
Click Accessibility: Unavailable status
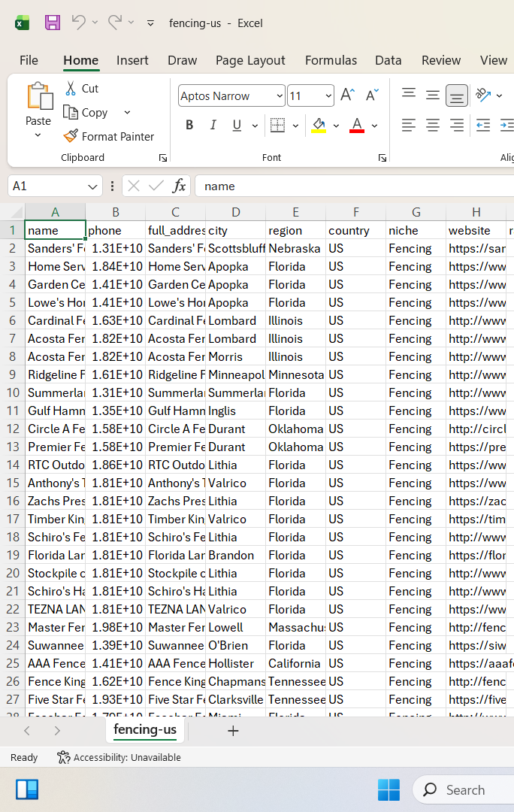tap(119, 758)
